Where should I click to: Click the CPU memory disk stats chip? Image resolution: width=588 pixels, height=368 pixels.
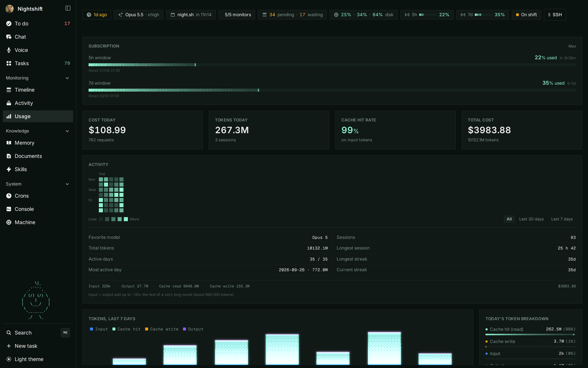363,15
